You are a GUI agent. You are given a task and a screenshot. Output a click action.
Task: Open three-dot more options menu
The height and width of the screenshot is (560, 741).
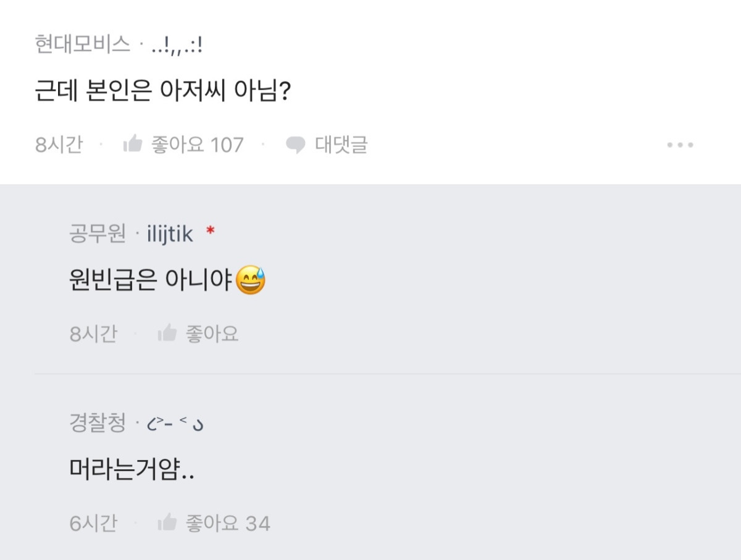point(680,145)
